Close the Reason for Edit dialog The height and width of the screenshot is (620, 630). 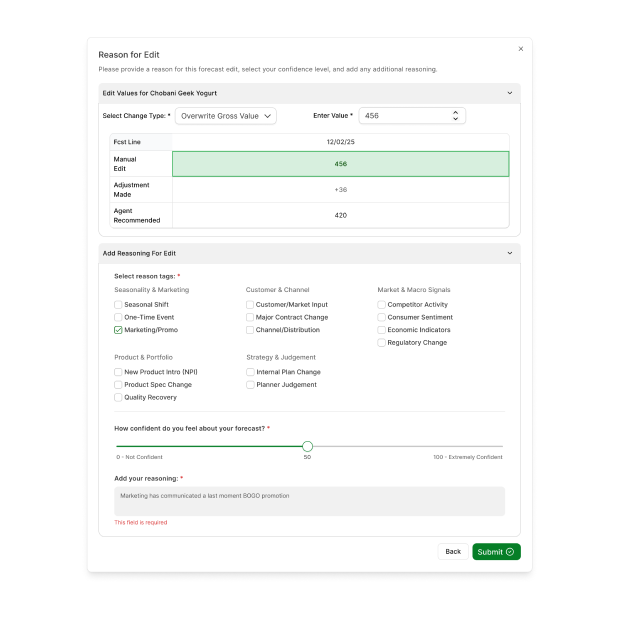(x=520, y=48)
